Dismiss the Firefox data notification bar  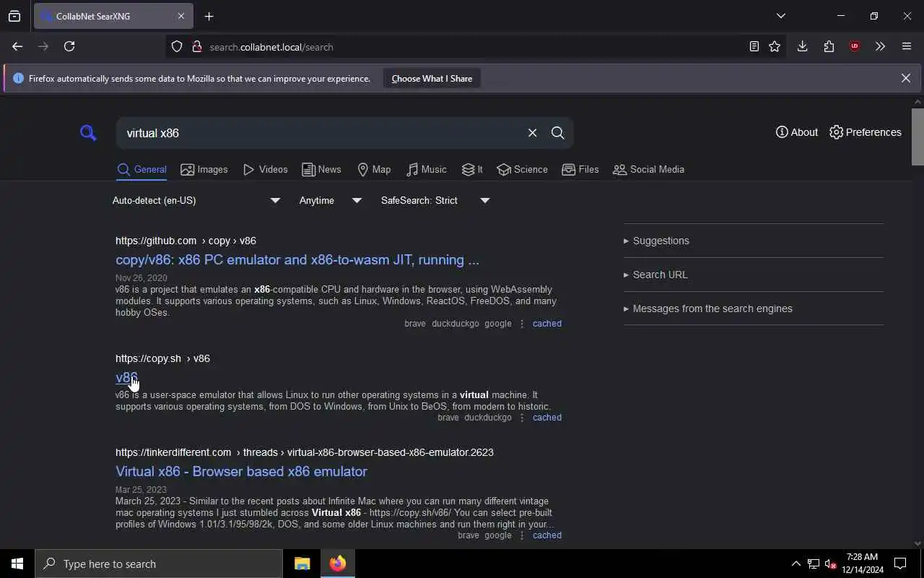click(905, 78)
